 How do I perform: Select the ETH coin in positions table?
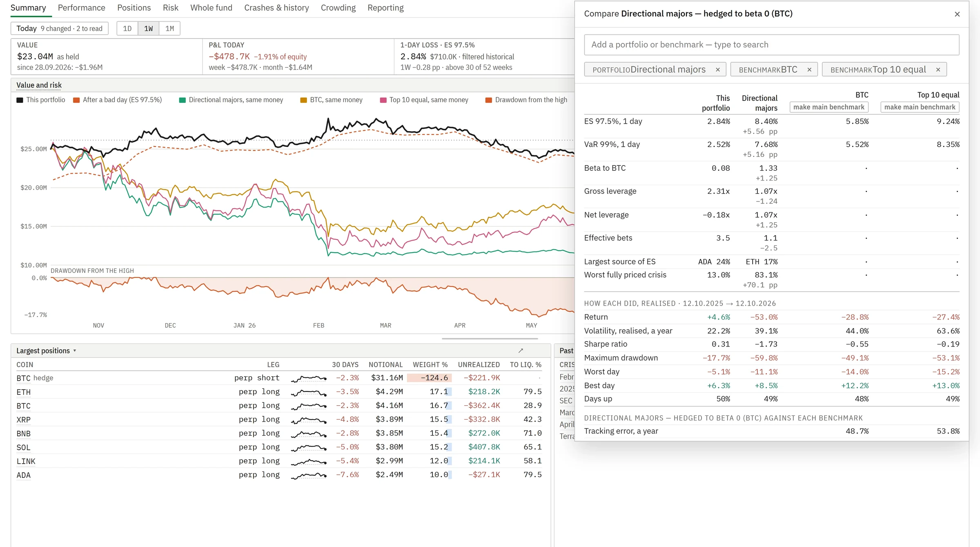(x=23, y=392)
